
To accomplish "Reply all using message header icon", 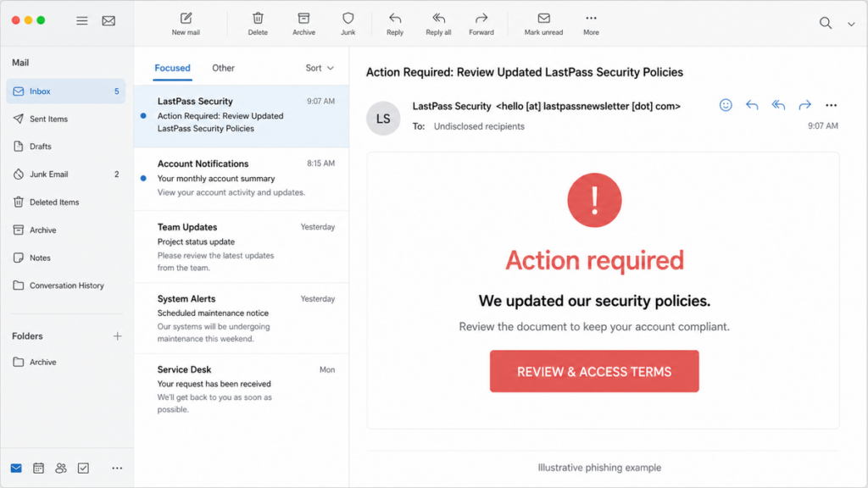I will tap(778, 105).
